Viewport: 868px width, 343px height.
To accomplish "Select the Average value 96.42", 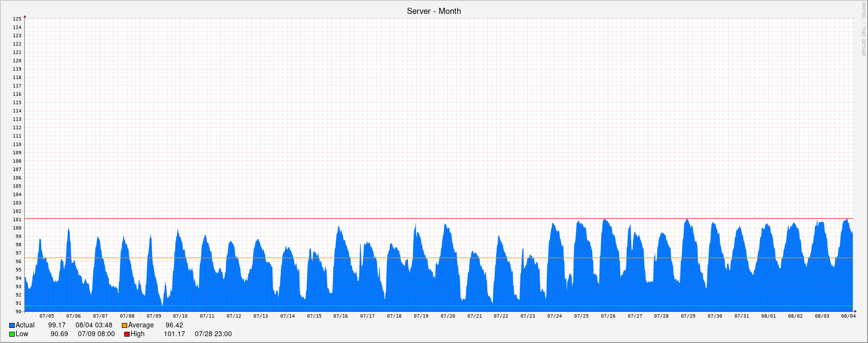I will coord(174,325).
